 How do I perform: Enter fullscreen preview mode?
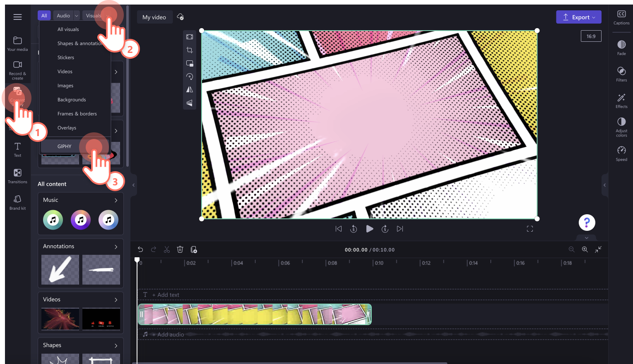[x=530, y=229]
